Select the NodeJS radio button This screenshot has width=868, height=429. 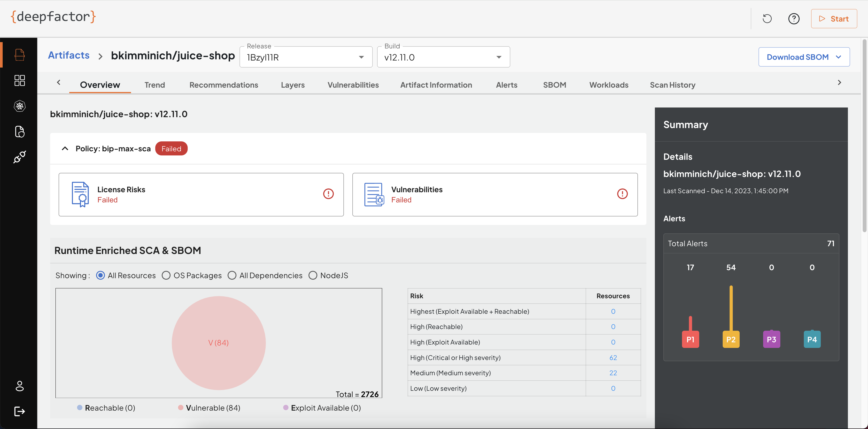[313, 276]
